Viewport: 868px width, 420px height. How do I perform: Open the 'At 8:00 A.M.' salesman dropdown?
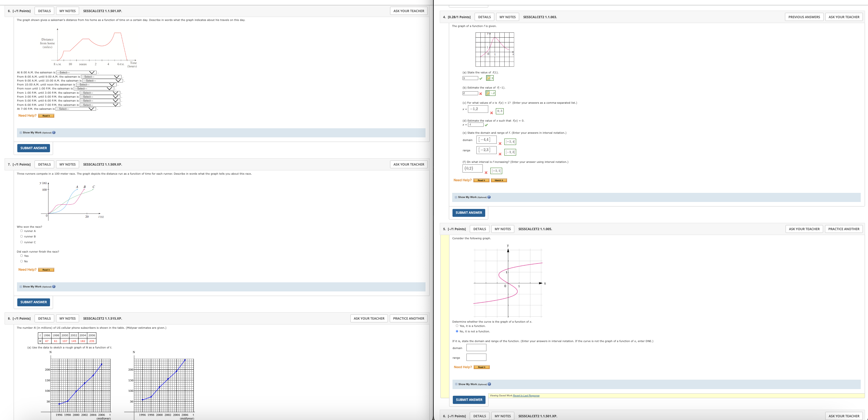click(x=76, y=73)
